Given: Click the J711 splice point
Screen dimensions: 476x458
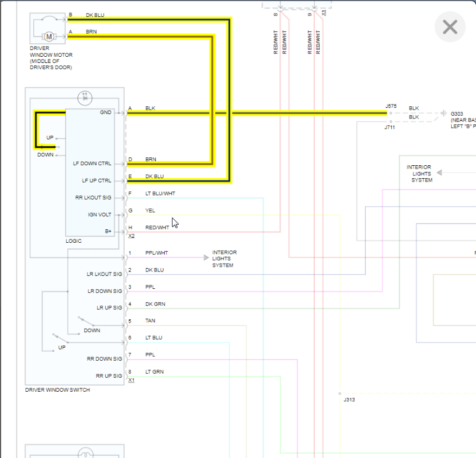Looking at the screenshot, I should click(x=391, y=122).
